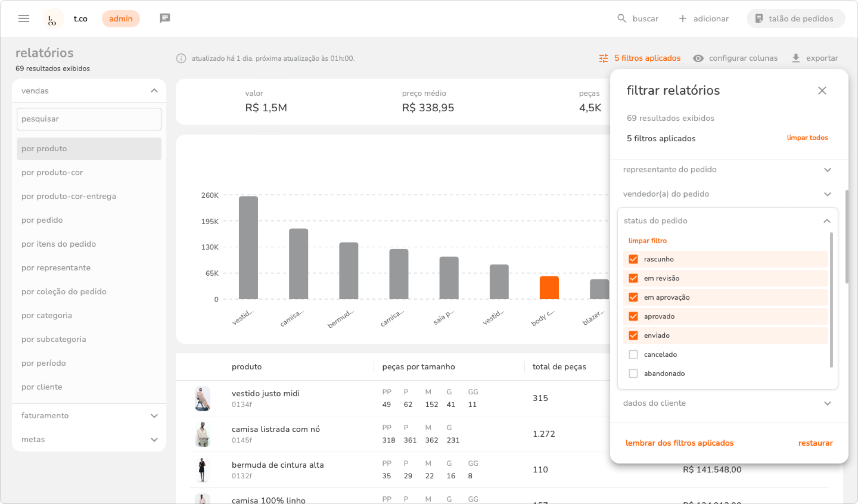The height and width of the screenshot is (504, 858).
Task: Select por pedido report in sidebar
Action: coord(42,220)
